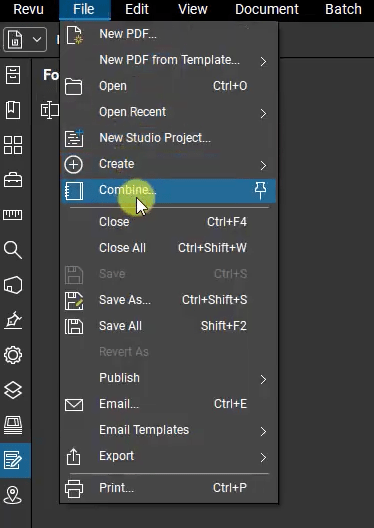Choose Combine... in the File menu

(169, 191)
